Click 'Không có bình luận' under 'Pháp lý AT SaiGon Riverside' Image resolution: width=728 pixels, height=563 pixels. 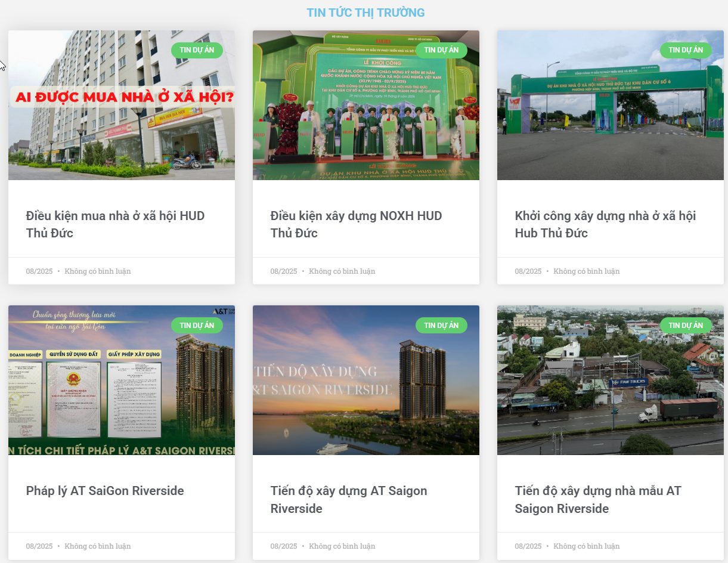point(98,546)
